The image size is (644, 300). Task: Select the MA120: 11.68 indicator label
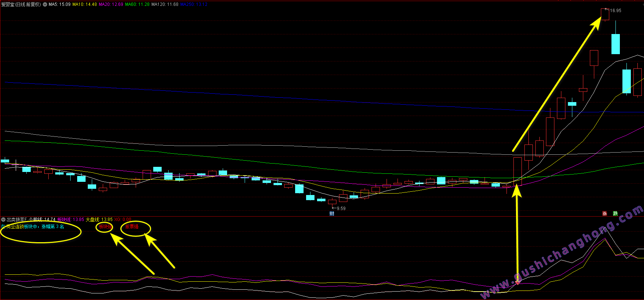[165, 4]
